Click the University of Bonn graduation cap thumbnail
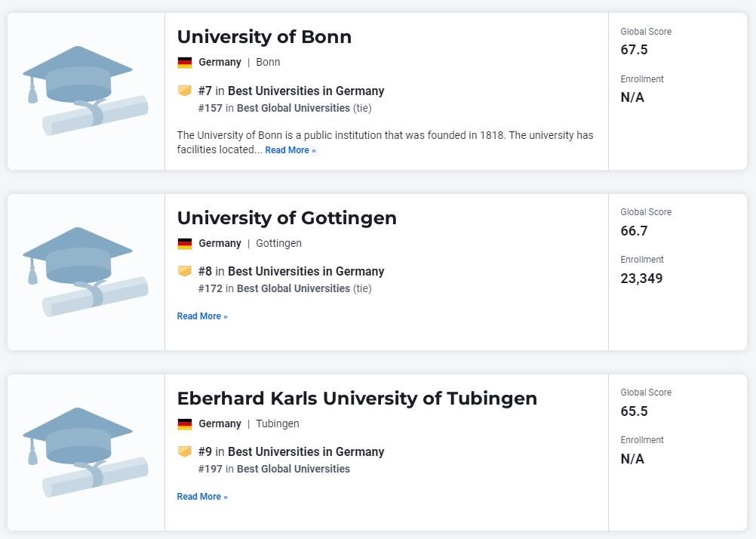 [85, 91]
